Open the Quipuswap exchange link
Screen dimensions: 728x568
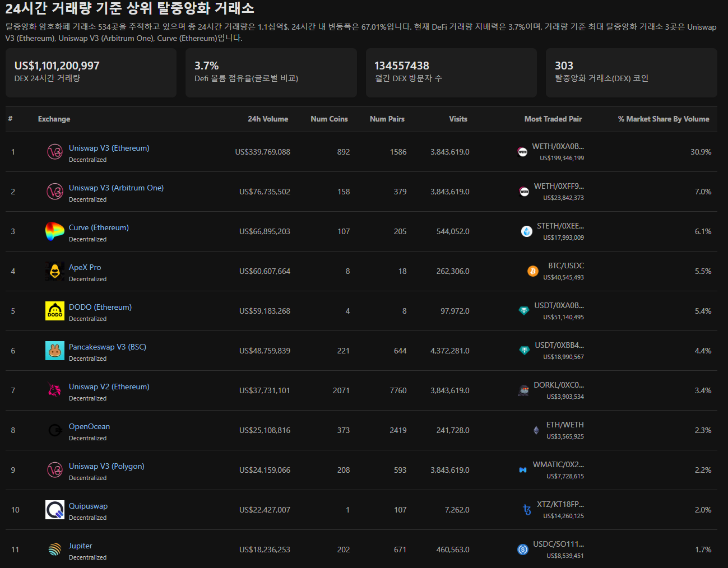click(x=89, y=506)
